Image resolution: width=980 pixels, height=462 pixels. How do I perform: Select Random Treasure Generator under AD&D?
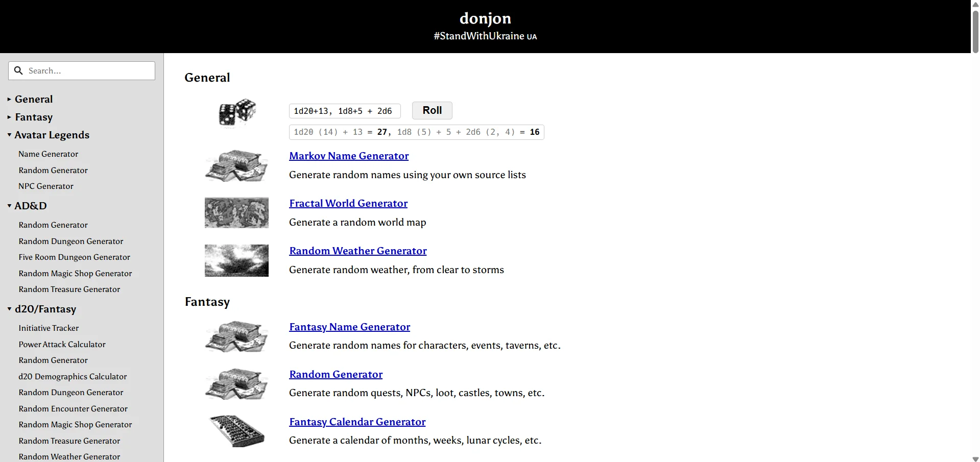(69, 289)
